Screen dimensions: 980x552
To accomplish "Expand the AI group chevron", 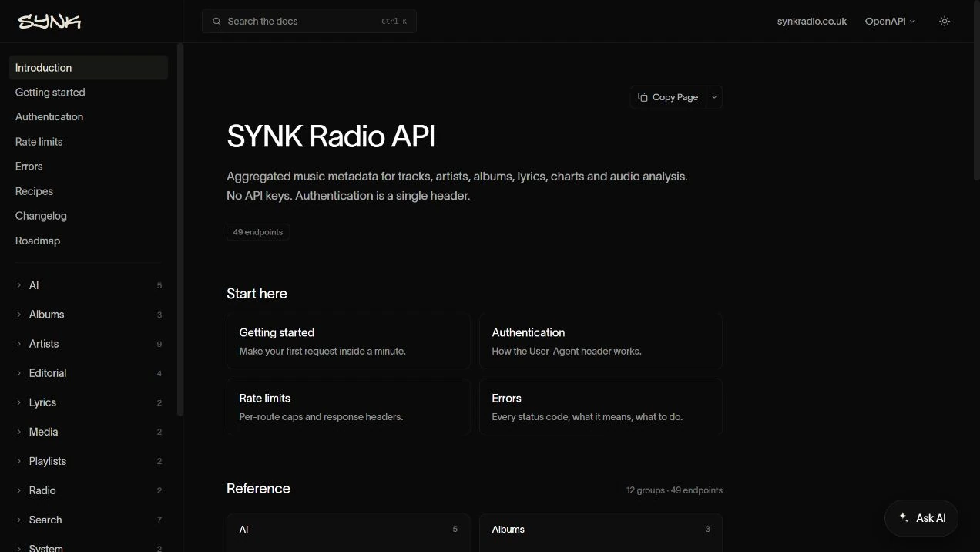I will [x=19, y=285].
